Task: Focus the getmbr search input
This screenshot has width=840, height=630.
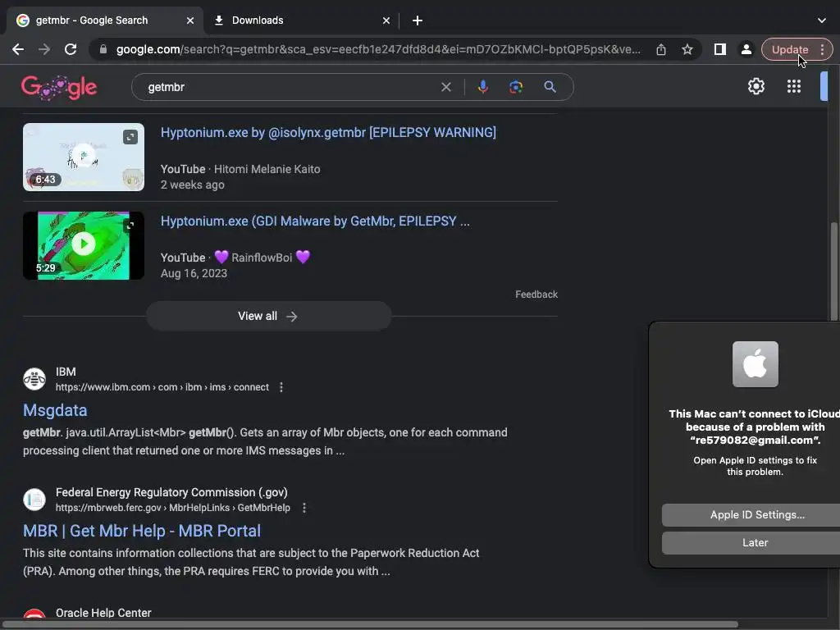Action: click(290, 87)
